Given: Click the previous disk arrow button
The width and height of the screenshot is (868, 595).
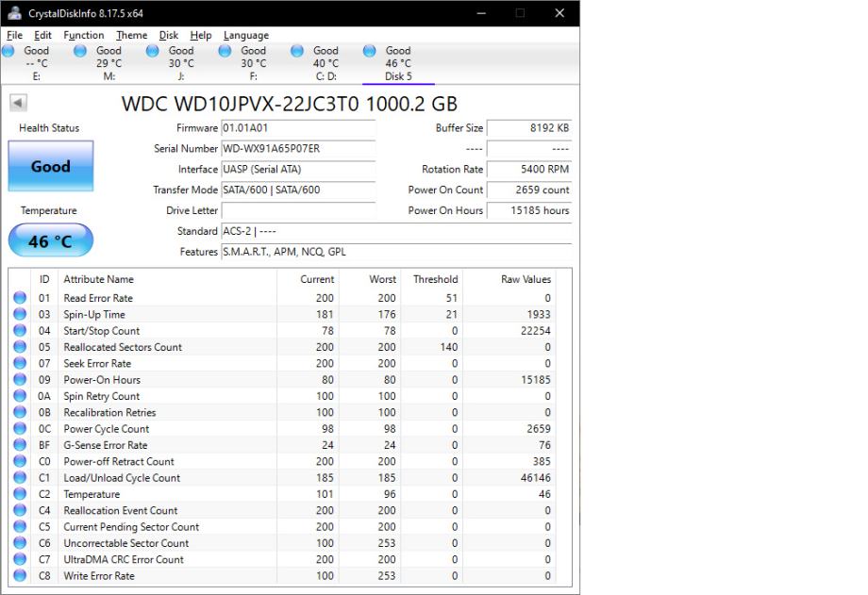Looking at the screenshot, I should point(18,103).
